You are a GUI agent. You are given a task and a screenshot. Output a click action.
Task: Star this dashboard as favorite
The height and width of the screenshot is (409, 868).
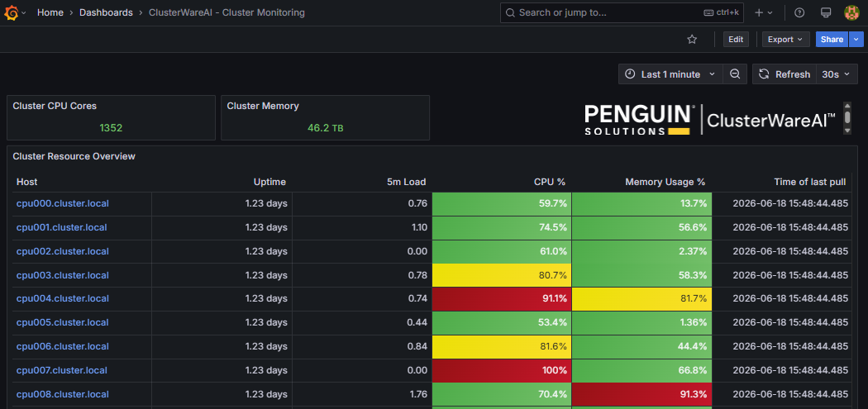click(692, 40)
